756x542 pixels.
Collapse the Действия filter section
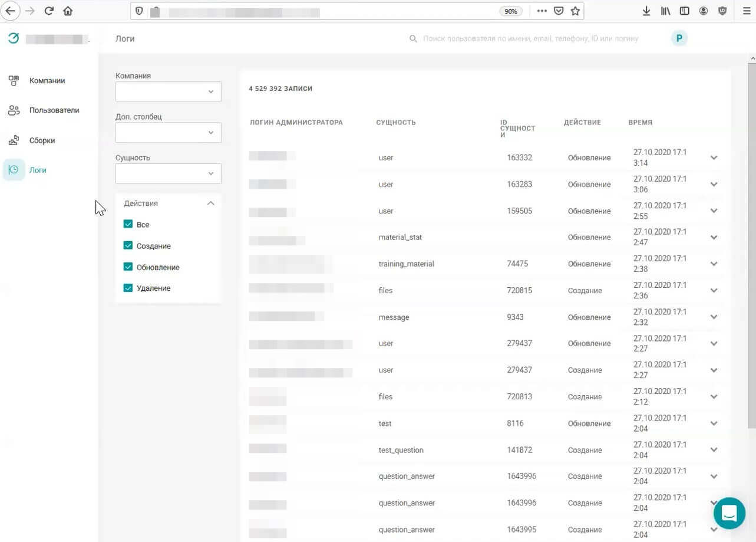tap(210, 203)
